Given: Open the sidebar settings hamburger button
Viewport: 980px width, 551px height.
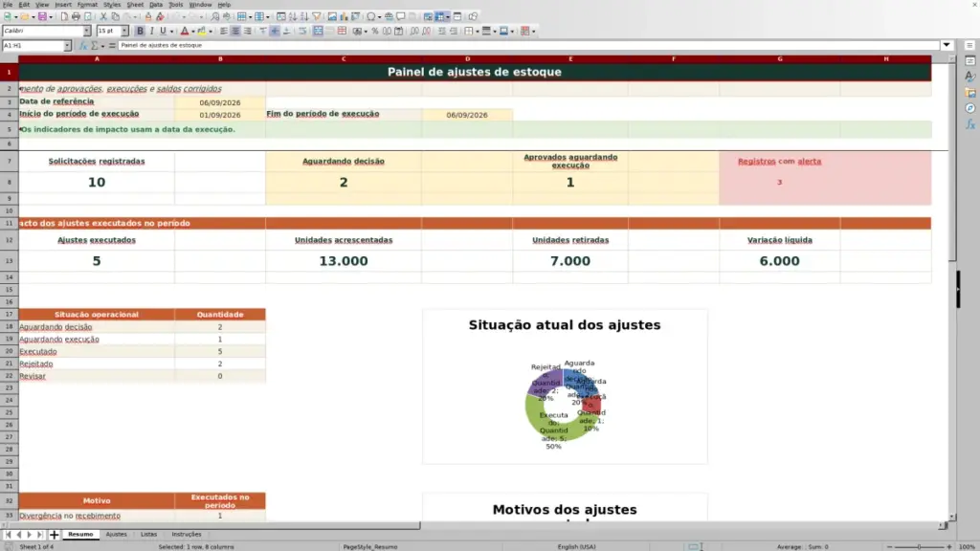Looking at the screenshot, I should pyautogui.click(x=970, y=45).
